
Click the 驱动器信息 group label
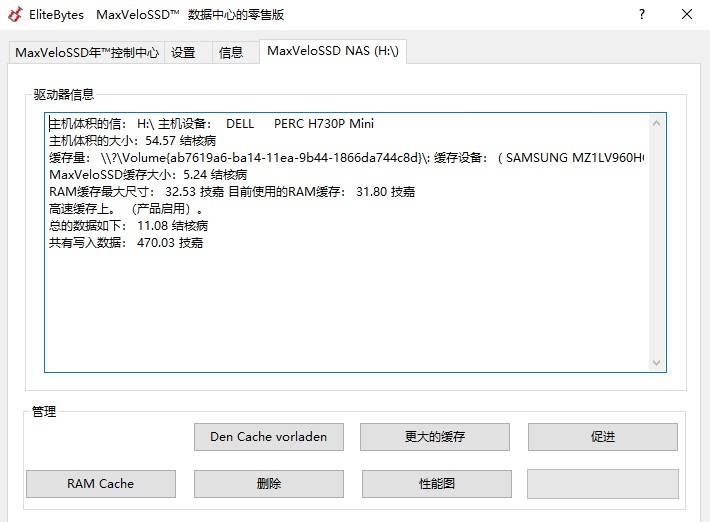coord(64,95)
